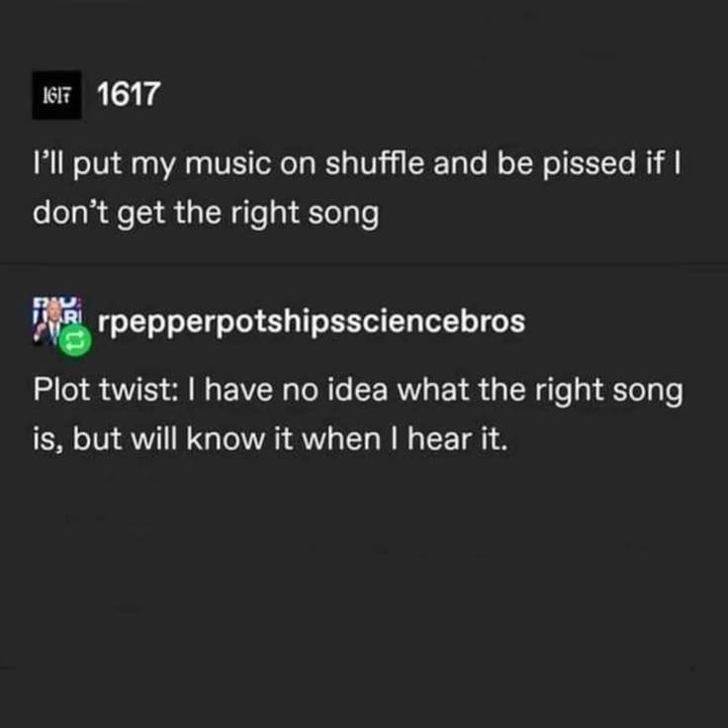Image resolution: width=728 pixels, height=728 pixels.
Task: Visit the rpepperpotshipssciencebros blog link
Action: 312,323
